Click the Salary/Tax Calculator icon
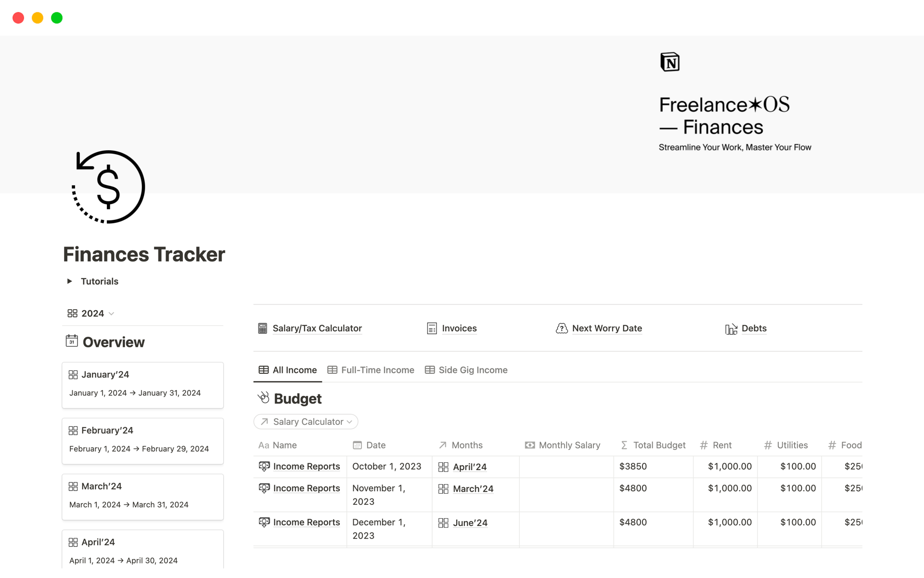 (x=263, y=328)
